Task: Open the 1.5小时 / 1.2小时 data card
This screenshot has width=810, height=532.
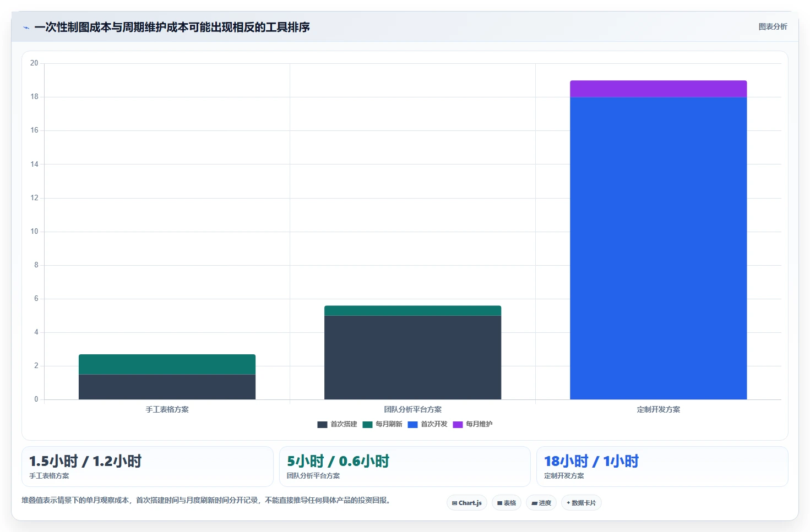Action: coord(148,467)
